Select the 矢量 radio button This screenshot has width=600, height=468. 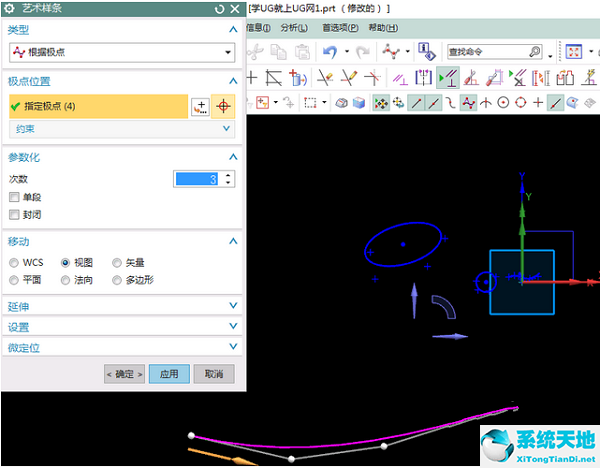[117, 263]
